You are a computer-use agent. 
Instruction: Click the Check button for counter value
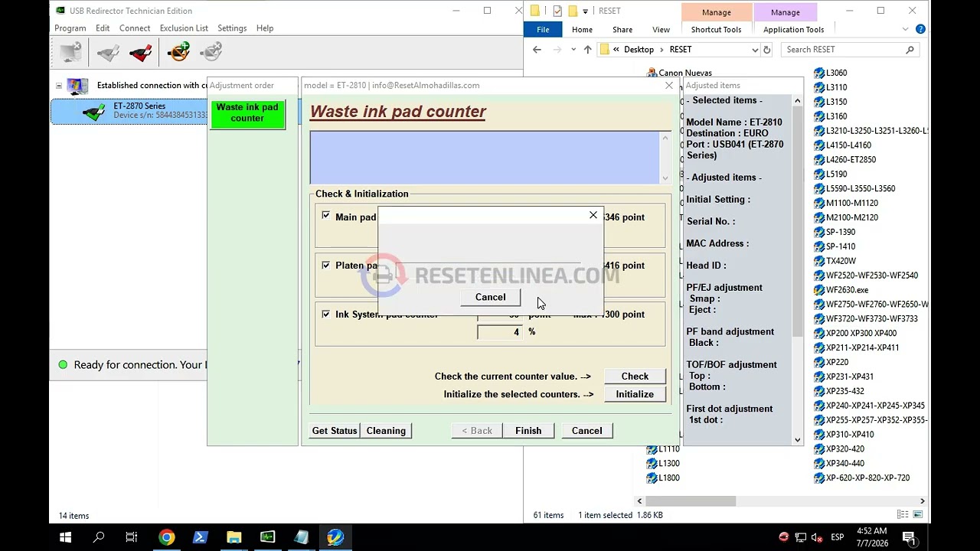(x=635, y=377)
